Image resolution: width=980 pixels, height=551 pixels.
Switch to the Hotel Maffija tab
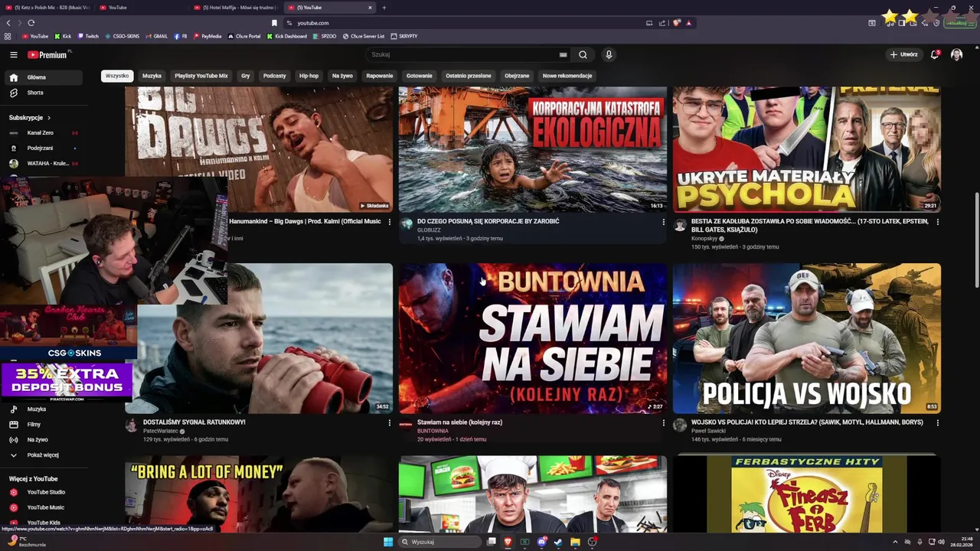(x=235, y=8)
